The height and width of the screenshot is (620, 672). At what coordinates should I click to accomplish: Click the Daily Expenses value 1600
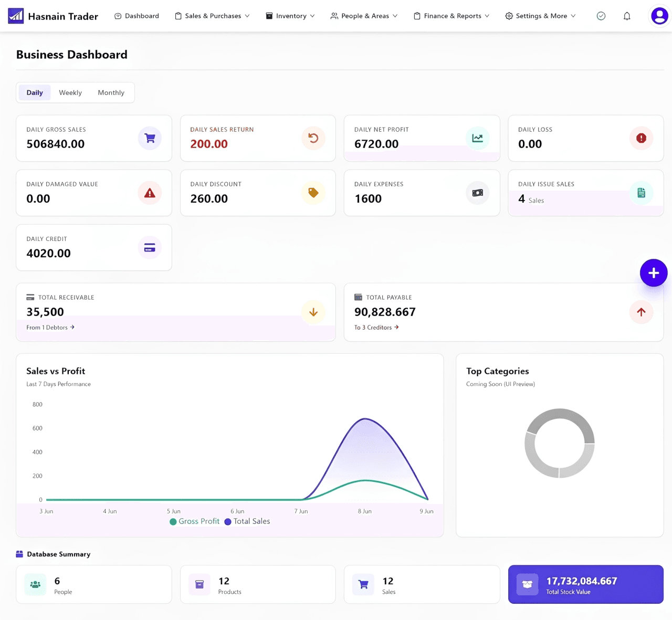point(368,198)
